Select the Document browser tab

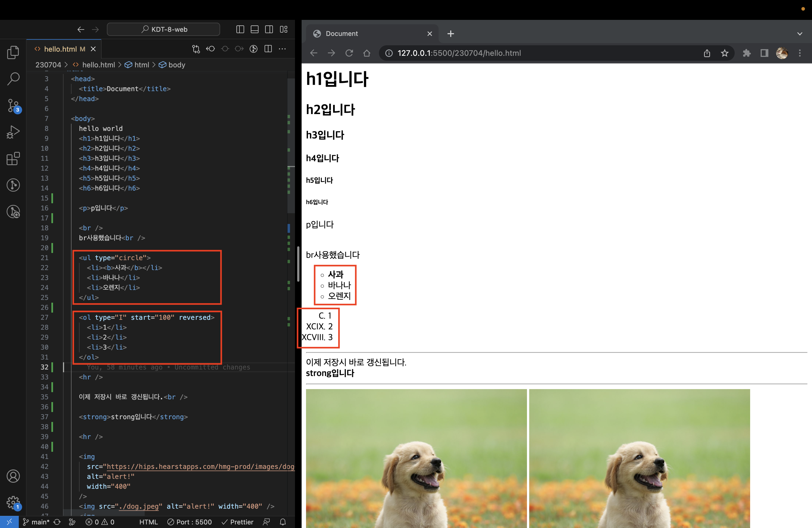[x=373, y=34]
